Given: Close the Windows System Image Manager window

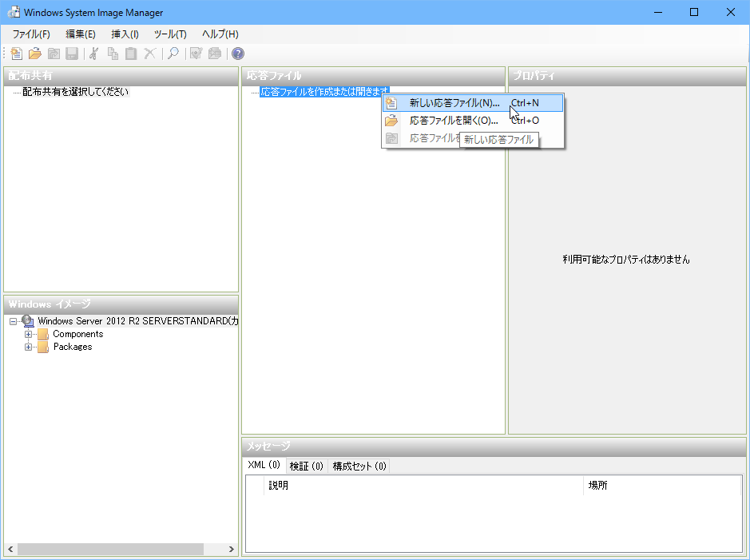Looking at the screenshot, I should [x=730, y=13].
